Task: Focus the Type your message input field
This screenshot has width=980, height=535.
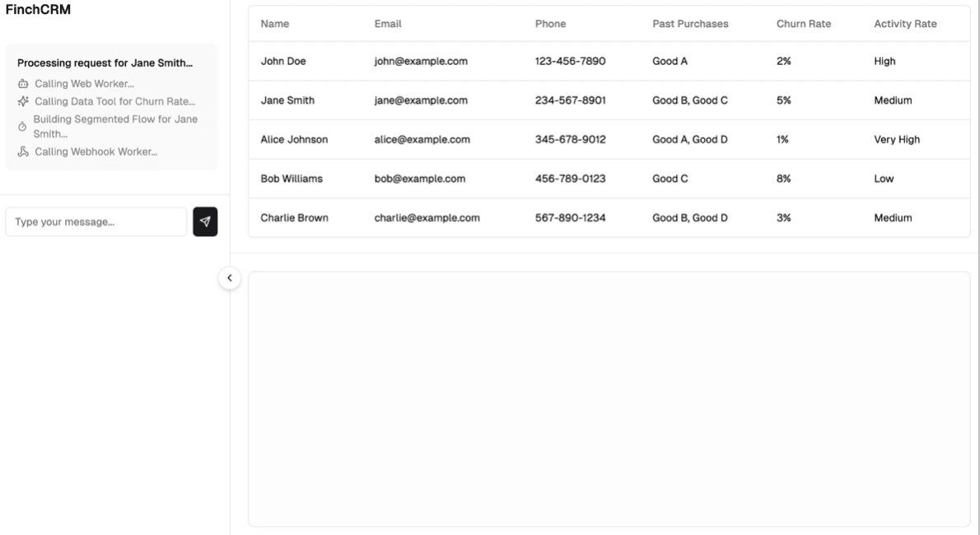Action: [x=96, y=222]
